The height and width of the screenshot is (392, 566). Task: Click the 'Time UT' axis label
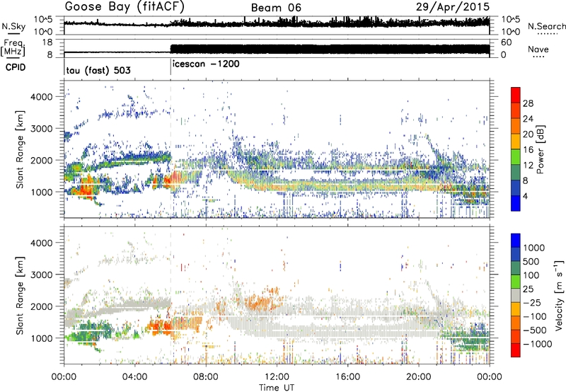pyautogui.click(x=277, y=388)
